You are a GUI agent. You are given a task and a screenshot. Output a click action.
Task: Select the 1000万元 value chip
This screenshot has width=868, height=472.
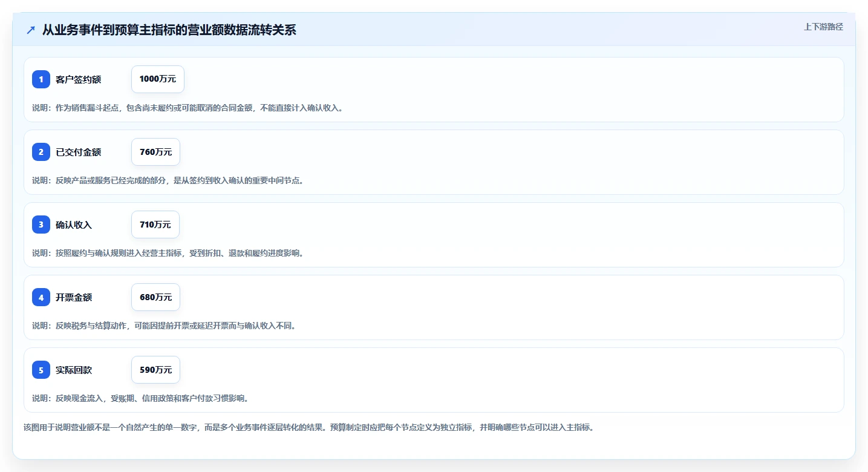point(158,79)
